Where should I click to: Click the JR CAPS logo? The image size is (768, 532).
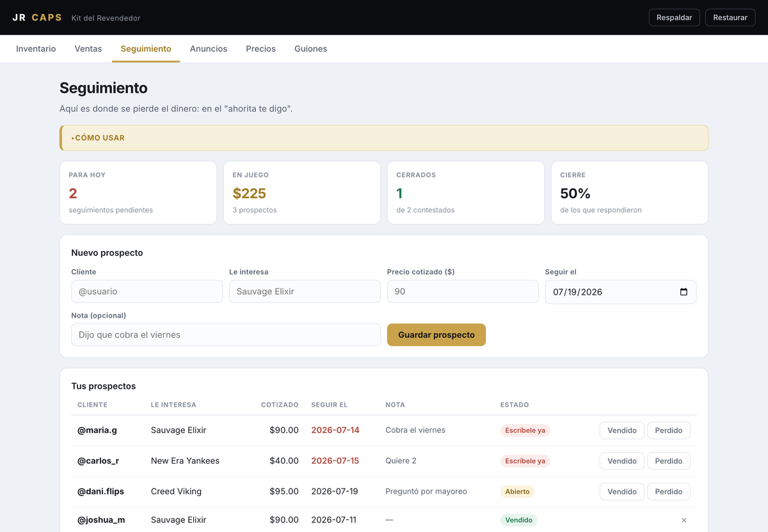(37, 17)
